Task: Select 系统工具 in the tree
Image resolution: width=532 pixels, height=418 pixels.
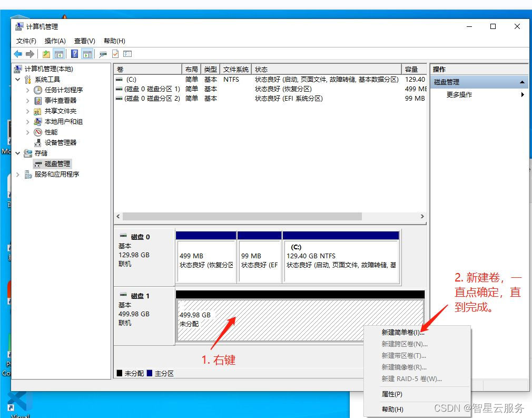Action: point(47,80)
